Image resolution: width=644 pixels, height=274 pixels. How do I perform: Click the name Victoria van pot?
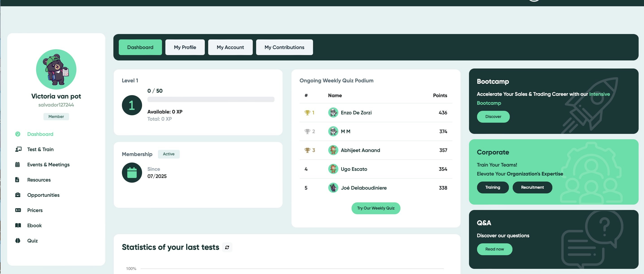tap(56, 96)
